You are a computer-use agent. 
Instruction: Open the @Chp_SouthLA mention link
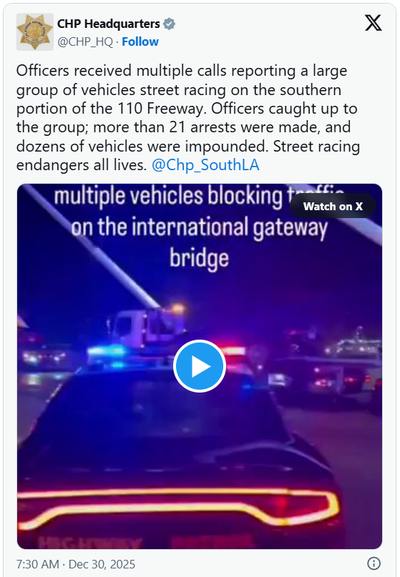coord(205,165)
